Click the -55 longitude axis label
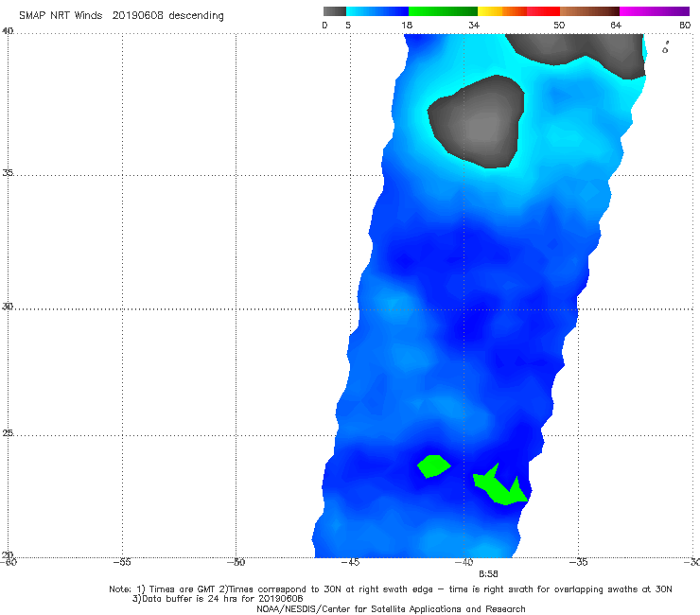The height and width of the screenshot is (615, 700). click(x=122, y=562)
